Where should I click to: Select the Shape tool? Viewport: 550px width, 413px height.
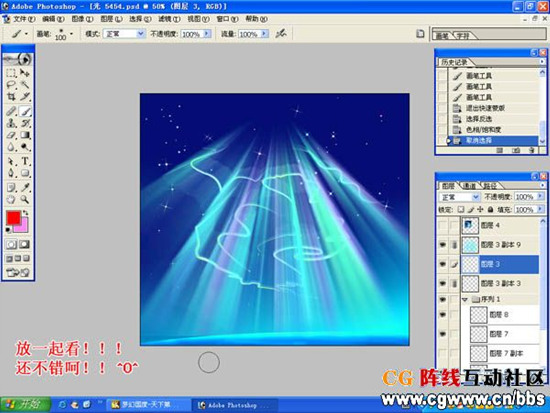25,173
